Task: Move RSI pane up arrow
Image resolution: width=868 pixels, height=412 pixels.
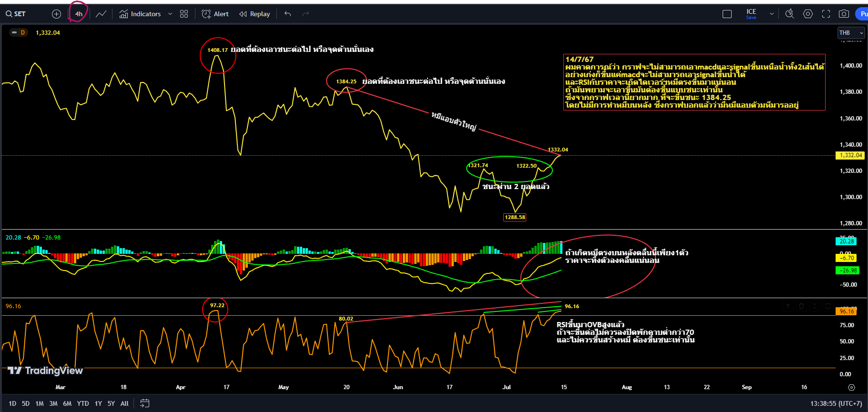Action: coord(788,306)
